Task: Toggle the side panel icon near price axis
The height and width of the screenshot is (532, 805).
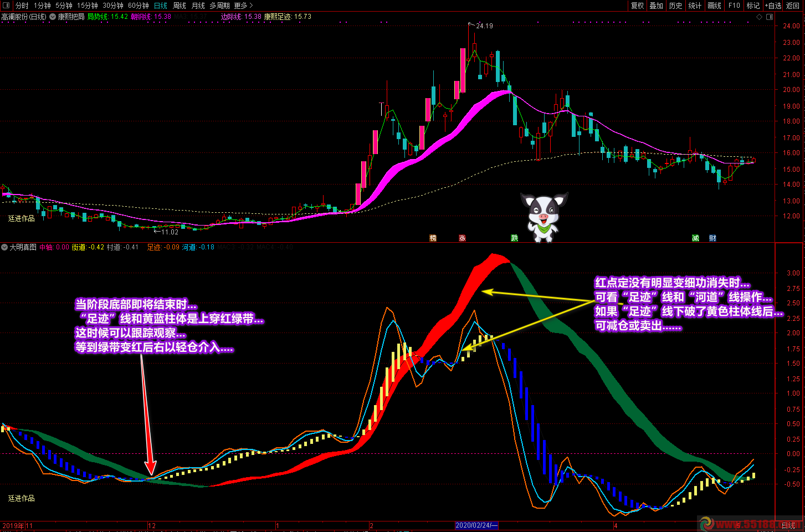Action: [x=769, y=17]
